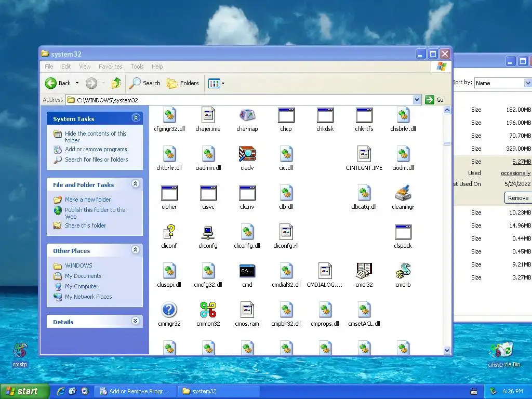Select the cleanmgr disk cleanup icon
Viewport: 532px width, 399px height.
tap(403, 193)
